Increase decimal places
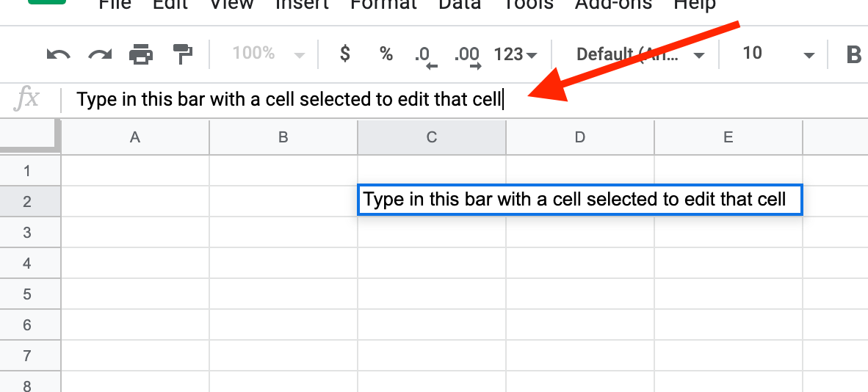868x392 pixels. click(x=467, y=57)
